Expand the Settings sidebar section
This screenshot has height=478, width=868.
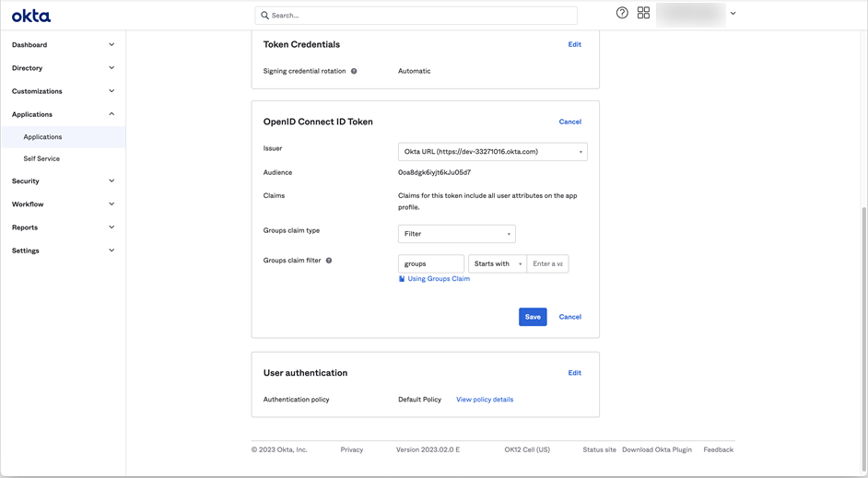point(63,251)
